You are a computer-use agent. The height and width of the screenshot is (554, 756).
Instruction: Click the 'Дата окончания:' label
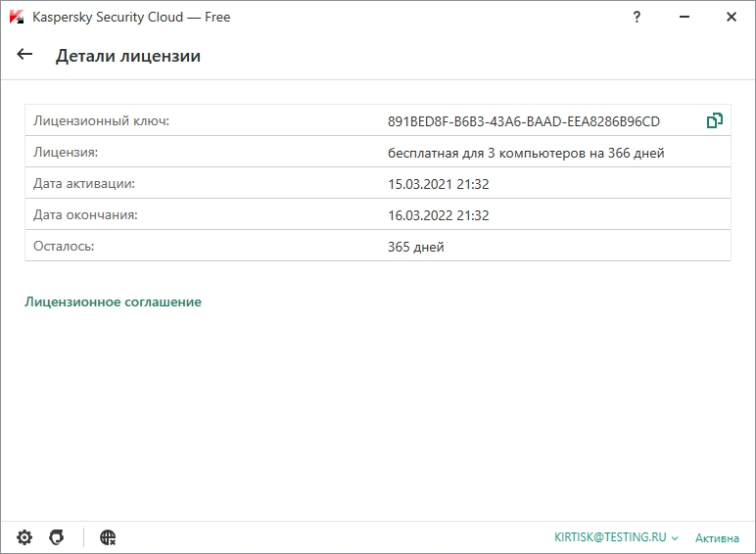coord(85,215)
